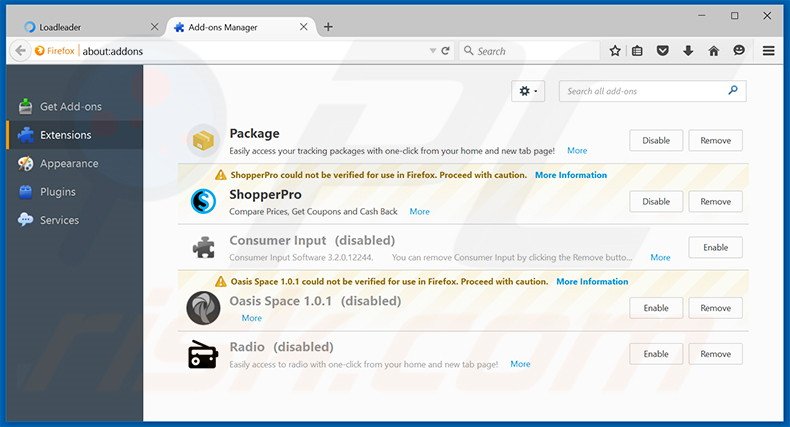Screen dimensions: 790x427
Task: Click the bookmark star icon
Action: (615, 51)
